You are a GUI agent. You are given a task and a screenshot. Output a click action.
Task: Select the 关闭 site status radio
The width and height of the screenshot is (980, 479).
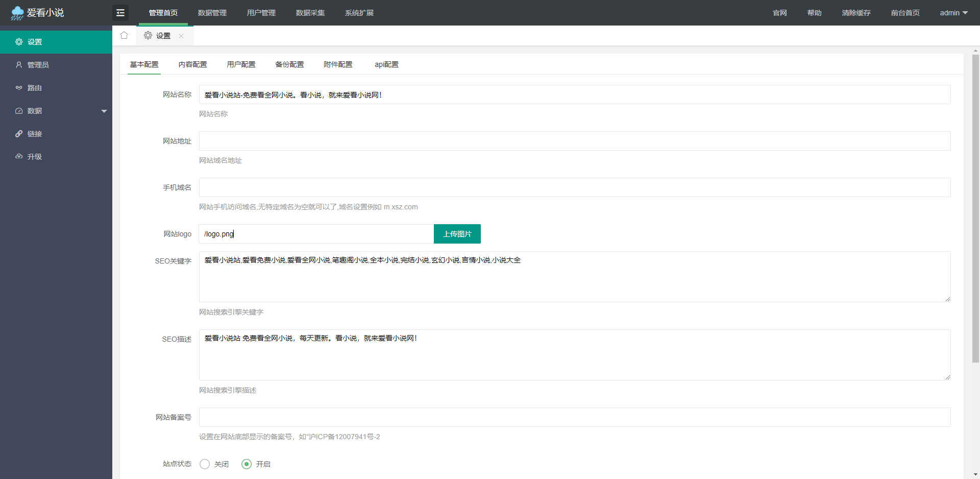click(205, 464)
